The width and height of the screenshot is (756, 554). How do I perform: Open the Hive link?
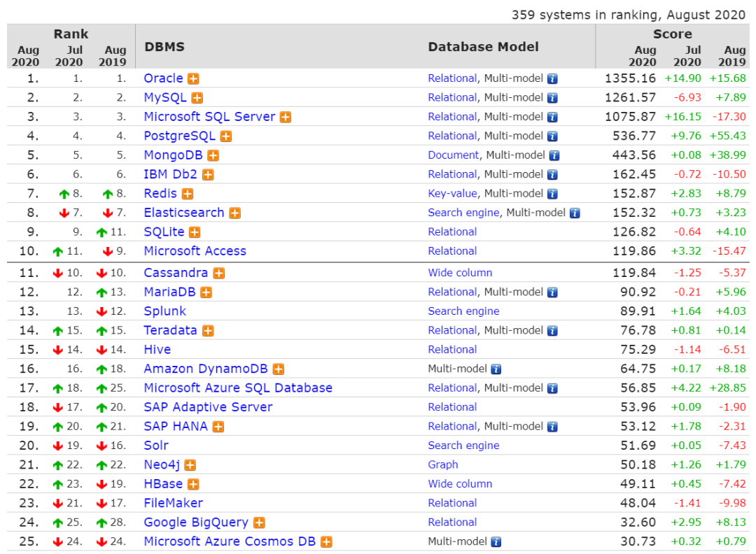pyautogui.click(x=157, y=349)
